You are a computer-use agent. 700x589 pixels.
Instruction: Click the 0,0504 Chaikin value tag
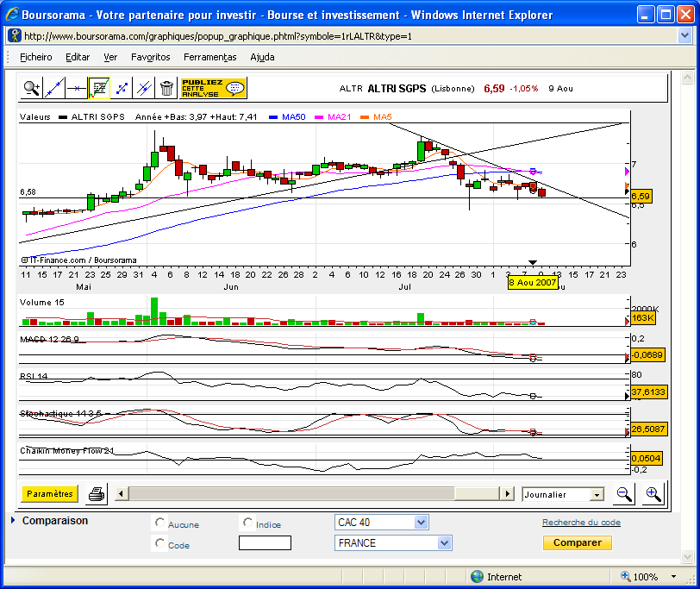(x=646, y=458)
